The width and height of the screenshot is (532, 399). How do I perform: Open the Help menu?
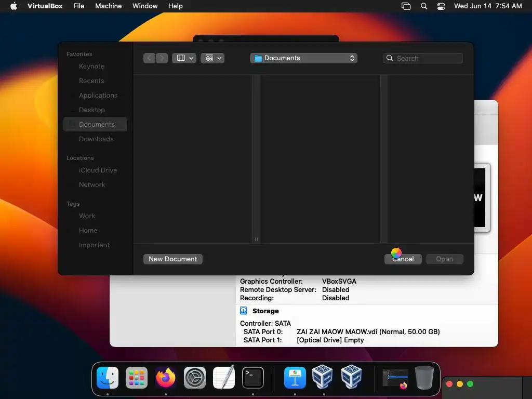click(x=176, y=6)
